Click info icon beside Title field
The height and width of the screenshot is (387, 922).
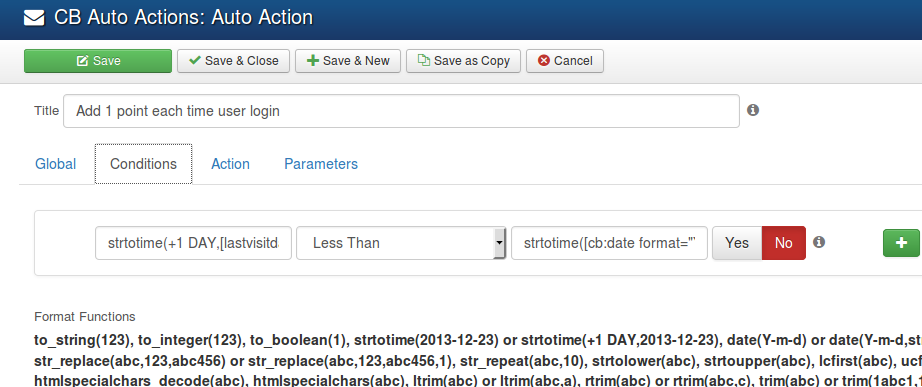point(753,110)
